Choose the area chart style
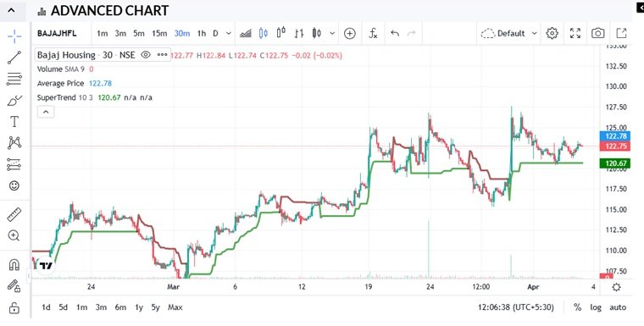 pyautogui.click(x=246, y=33)
